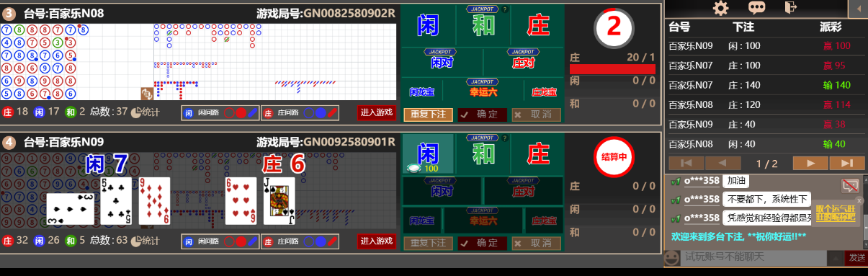Select the 百家乐N07 庄:100 history row

[766, 65]
